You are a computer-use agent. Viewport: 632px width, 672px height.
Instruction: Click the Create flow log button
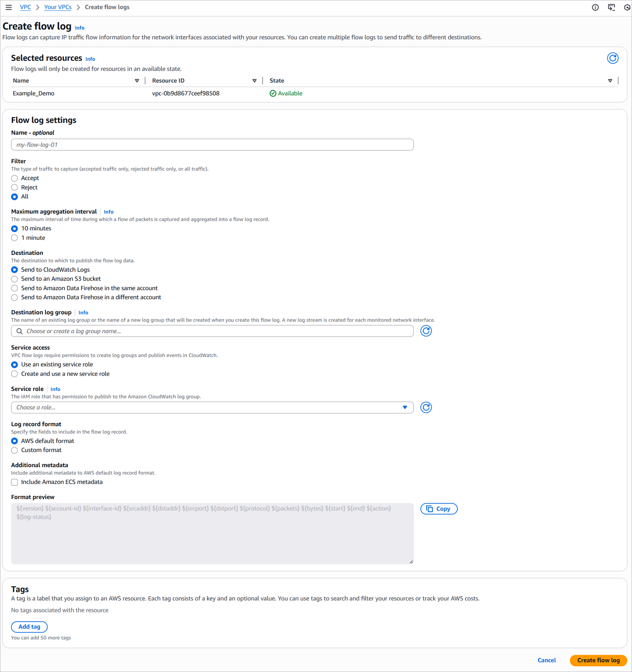pos(598,660)
